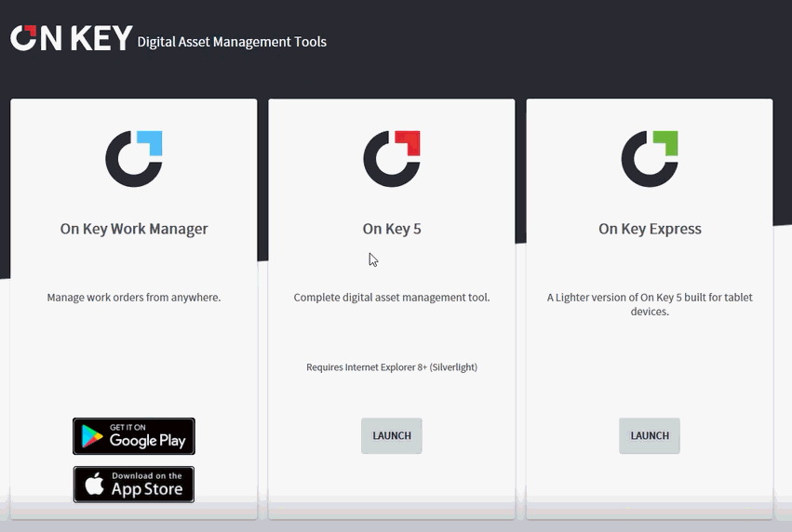The height and width of the screenshot is (532, 792).
Task: Select the On Key 5 card title
Action: (x=392, y=229)
